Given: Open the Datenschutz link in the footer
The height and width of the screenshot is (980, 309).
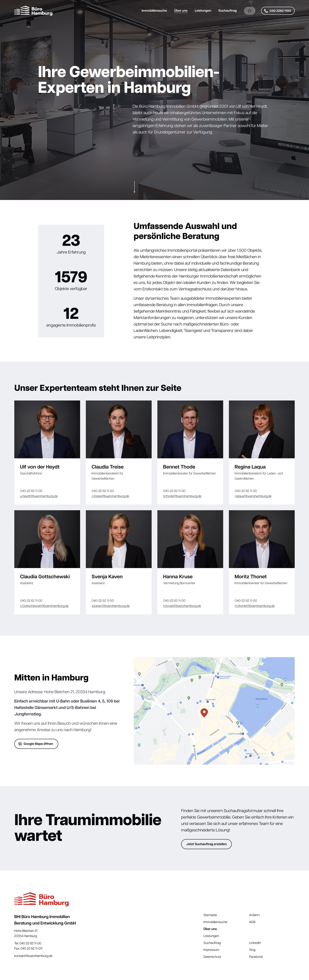Looking at the screenshot, I should coord(212,956).
